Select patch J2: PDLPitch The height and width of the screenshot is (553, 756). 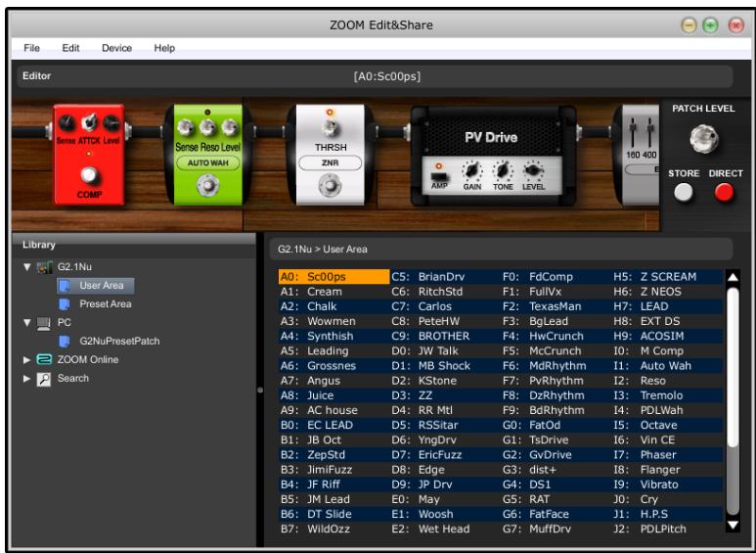[667, 529]
